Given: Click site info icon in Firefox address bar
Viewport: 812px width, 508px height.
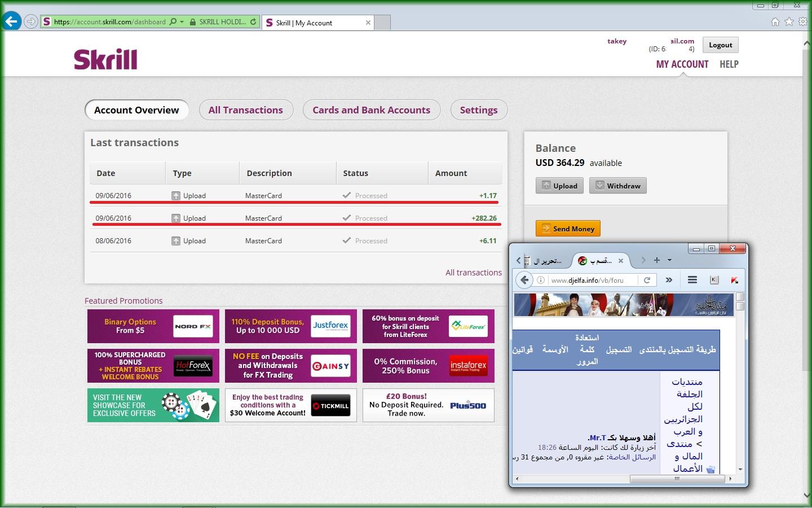Looking at the screenshot, I should point(541,280).
